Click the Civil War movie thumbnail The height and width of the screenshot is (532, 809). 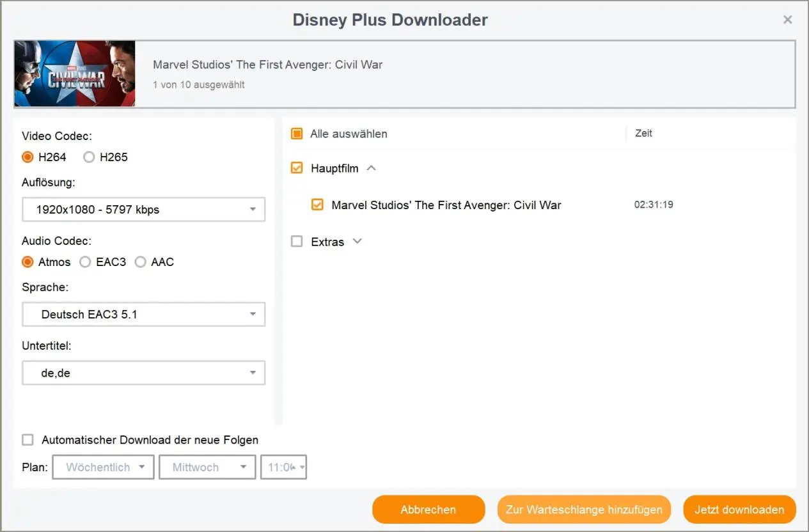pos(75,74)
